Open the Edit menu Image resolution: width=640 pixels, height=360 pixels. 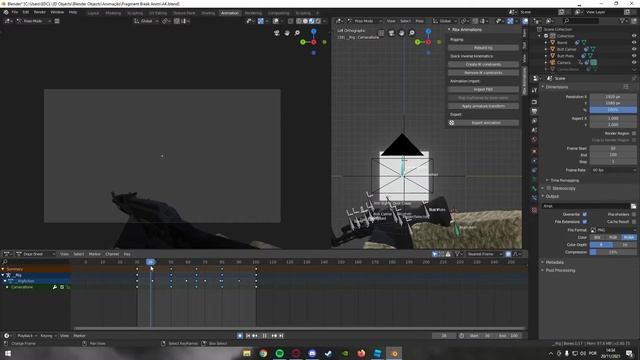point(26,12)
